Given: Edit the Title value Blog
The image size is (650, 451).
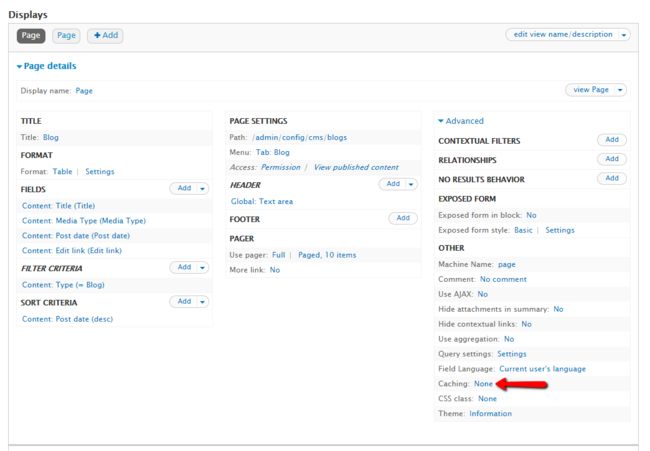Looking at the screenshot, I should point(51,138).
